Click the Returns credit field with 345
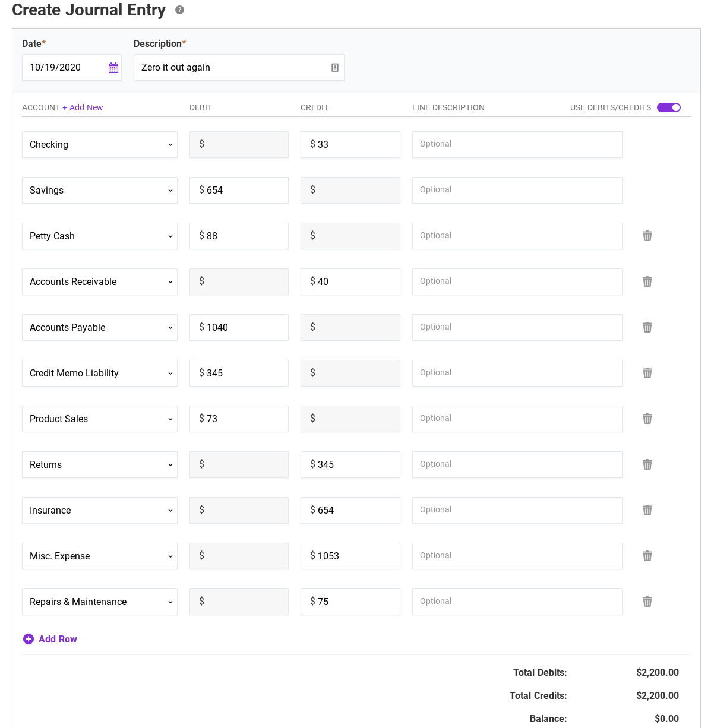Viewport: 711px width, 728px height. tap(350, 465)
